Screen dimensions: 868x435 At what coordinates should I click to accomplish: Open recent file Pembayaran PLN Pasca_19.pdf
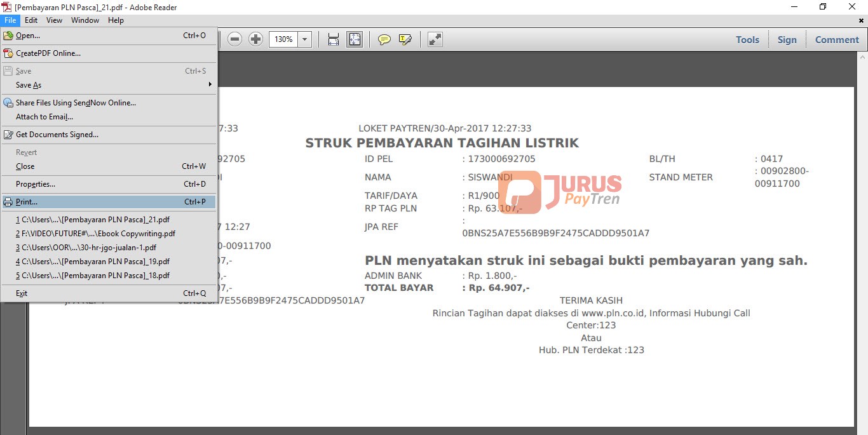(x=109, y=262)
